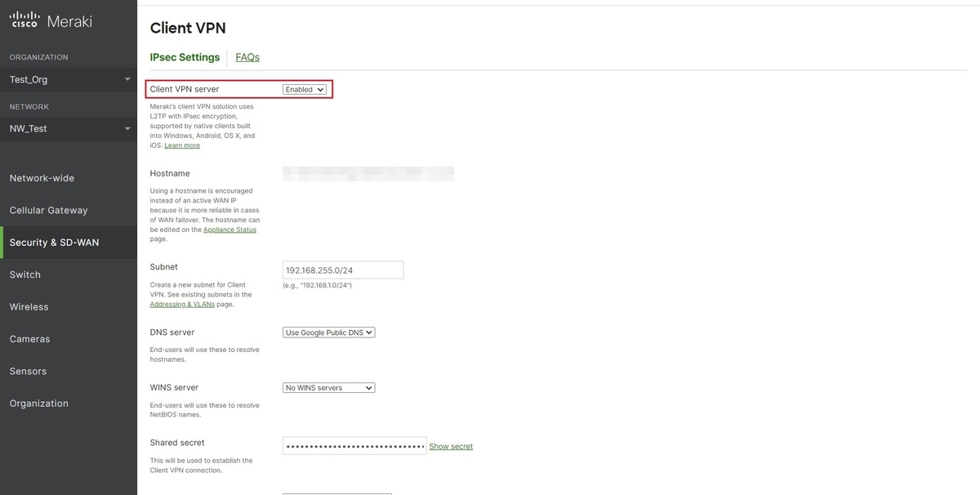Open the WINS server dropdown
Viewport: 980px width, 495px height.
coord(328,387)
